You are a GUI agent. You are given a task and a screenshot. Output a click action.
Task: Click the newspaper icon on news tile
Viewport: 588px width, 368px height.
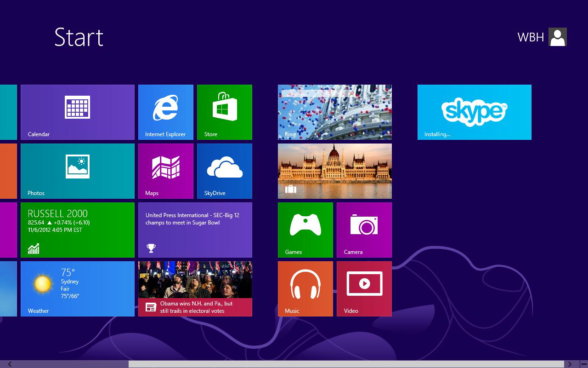[x=151, y=307]
